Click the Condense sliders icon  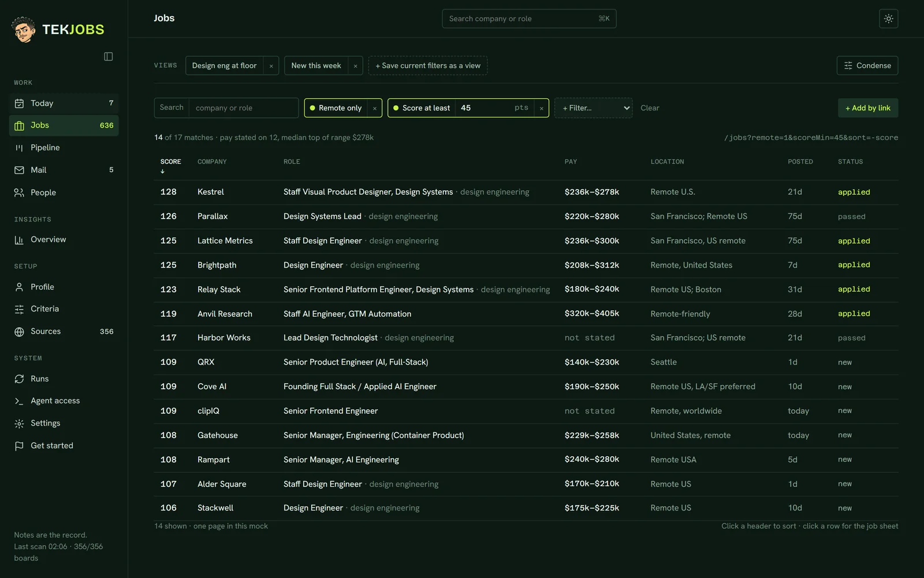pos(848,66)
